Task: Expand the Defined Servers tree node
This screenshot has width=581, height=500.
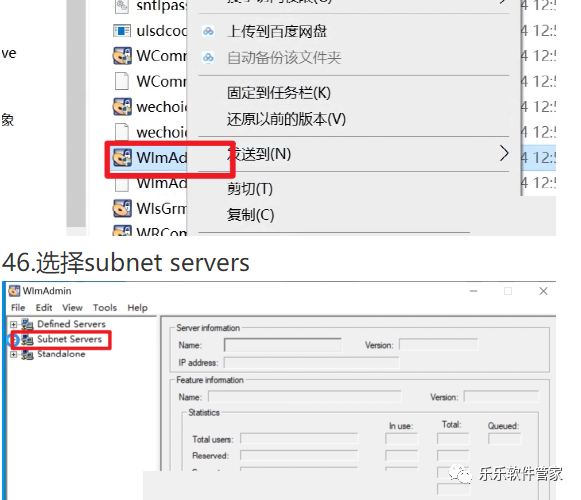Action: pos(14,324)
